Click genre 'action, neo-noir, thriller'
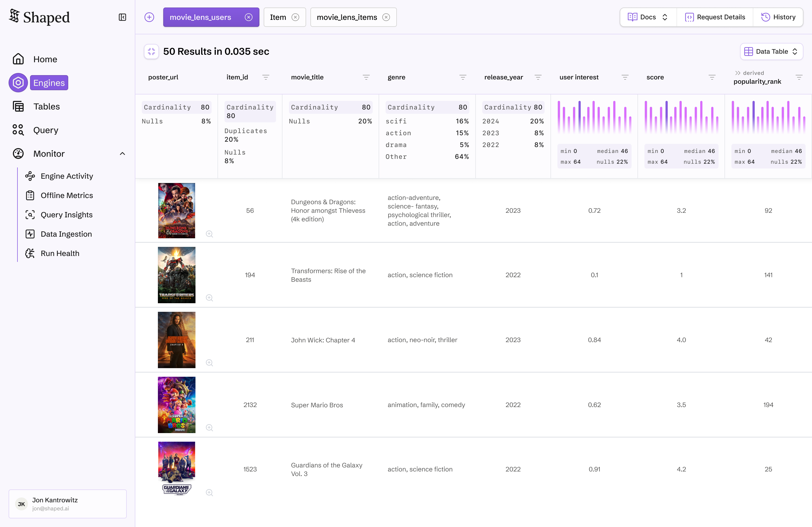The image size is (812, 527). [x=422, y=340]
